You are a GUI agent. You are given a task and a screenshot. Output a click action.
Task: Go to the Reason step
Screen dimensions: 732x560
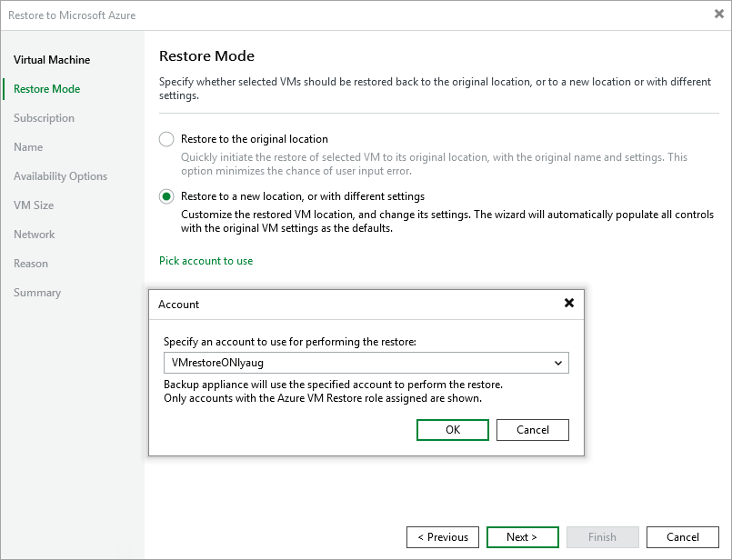tap(31, 263)
